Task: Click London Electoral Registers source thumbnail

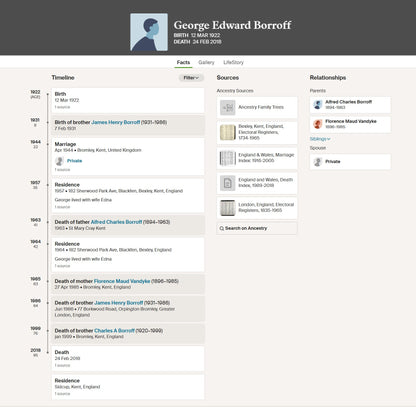Action: (x=228, y=208)
